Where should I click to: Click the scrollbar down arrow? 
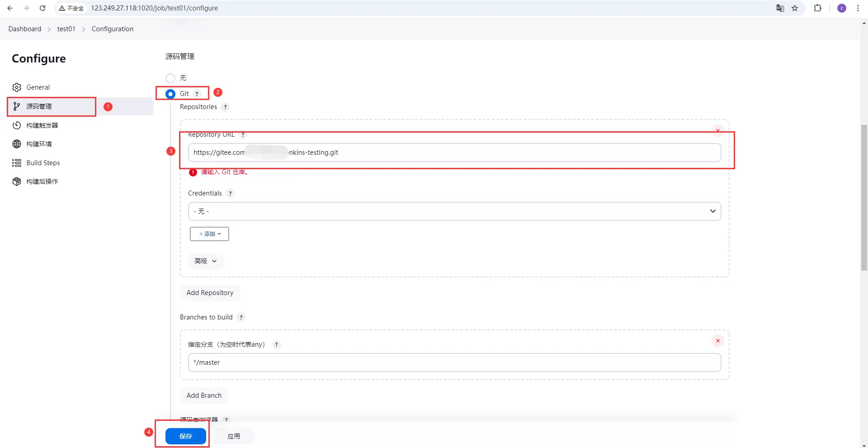[x=864, y=445]
